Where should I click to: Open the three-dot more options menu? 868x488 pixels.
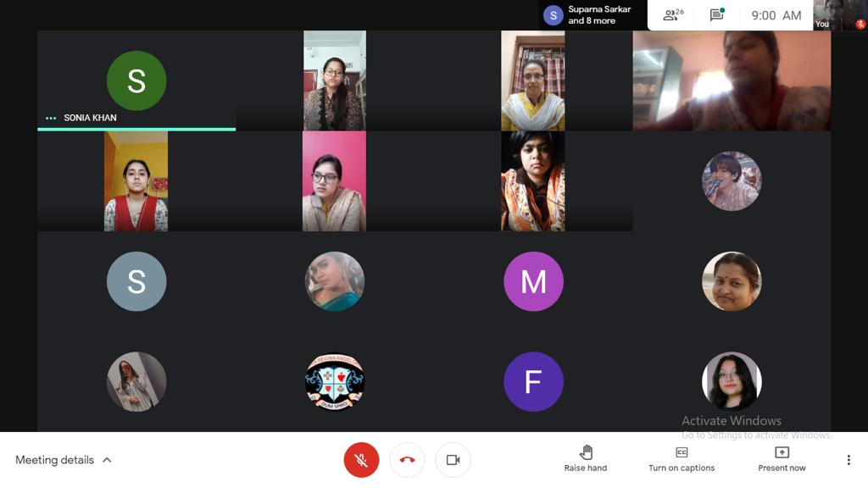click(848, 460)
